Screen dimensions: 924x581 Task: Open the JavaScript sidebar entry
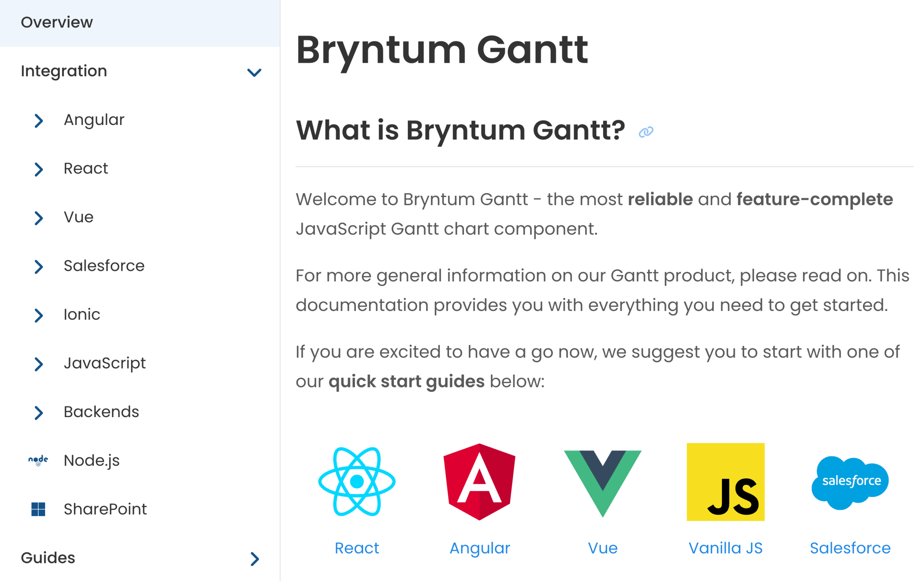105,363
